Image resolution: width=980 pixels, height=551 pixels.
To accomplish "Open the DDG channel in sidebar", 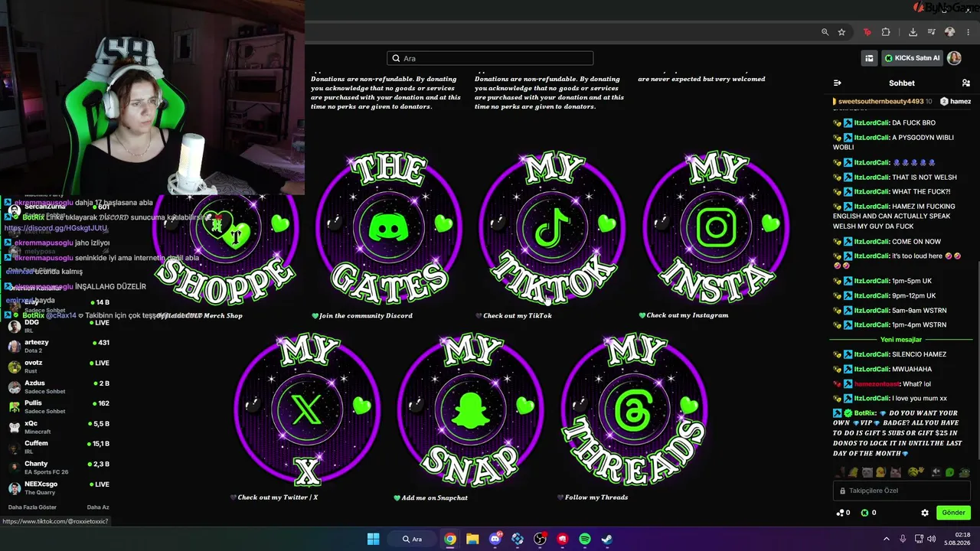I will pos(58,326).
